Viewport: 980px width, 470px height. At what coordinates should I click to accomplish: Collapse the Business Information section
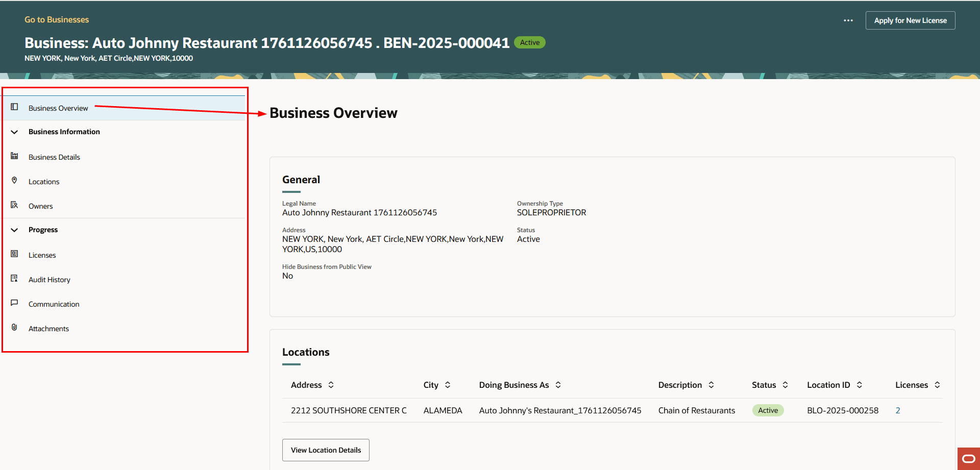point(14,132)
